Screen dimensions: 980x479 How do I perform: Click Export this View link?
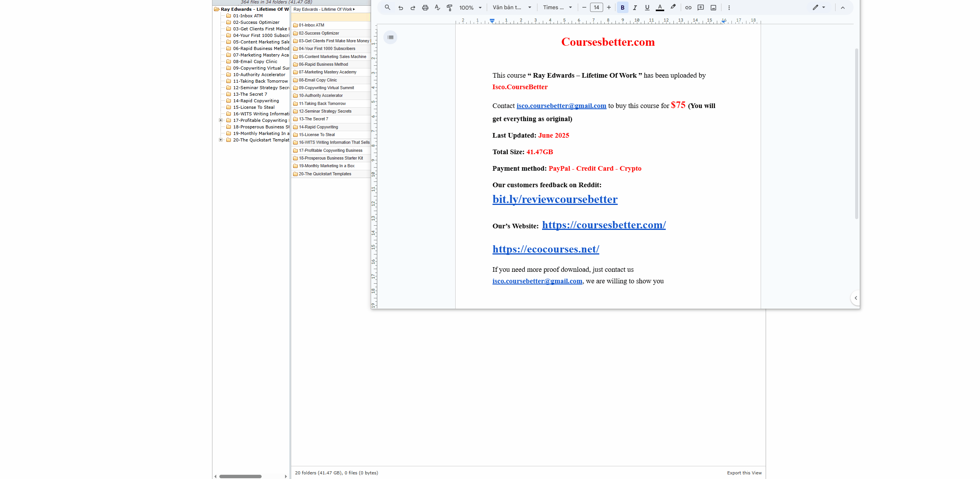click(x=744, y=473)
